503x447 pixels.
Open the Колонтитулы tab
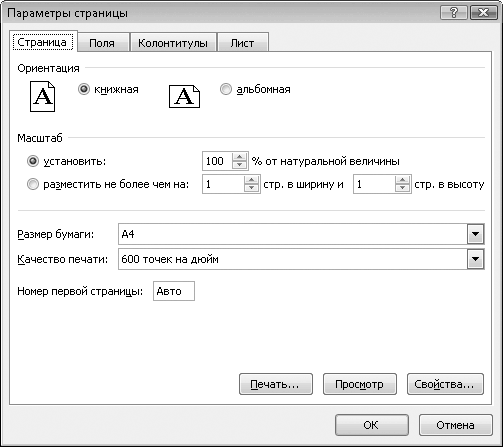click(173, 43)
